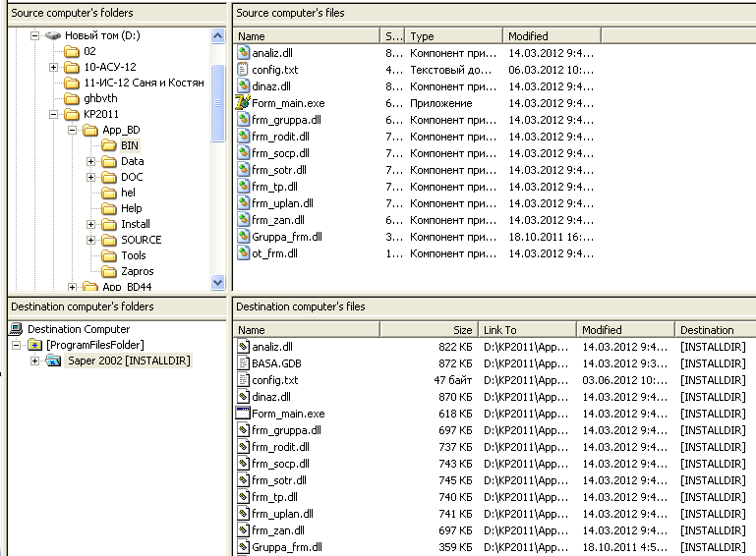Click ghbvth folder icon
This screenshot has height=556, width=756.
pos(72,98)
